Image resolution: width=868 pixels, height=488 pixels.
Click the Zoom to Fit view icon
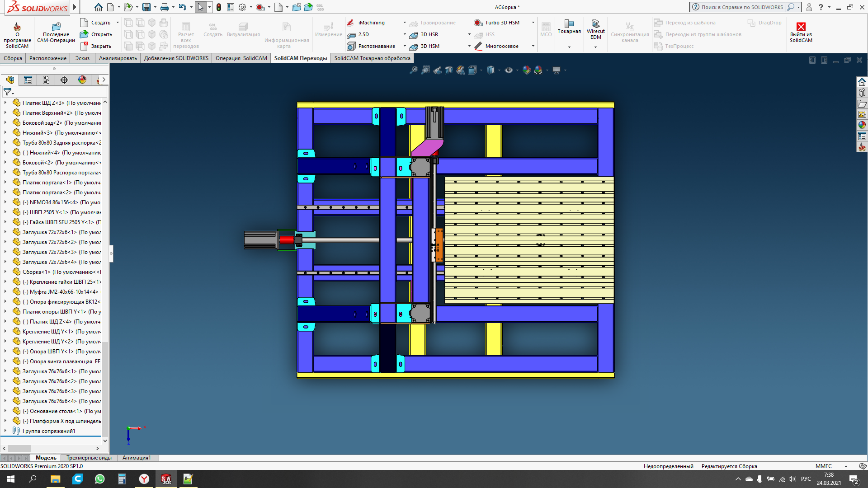413,70
